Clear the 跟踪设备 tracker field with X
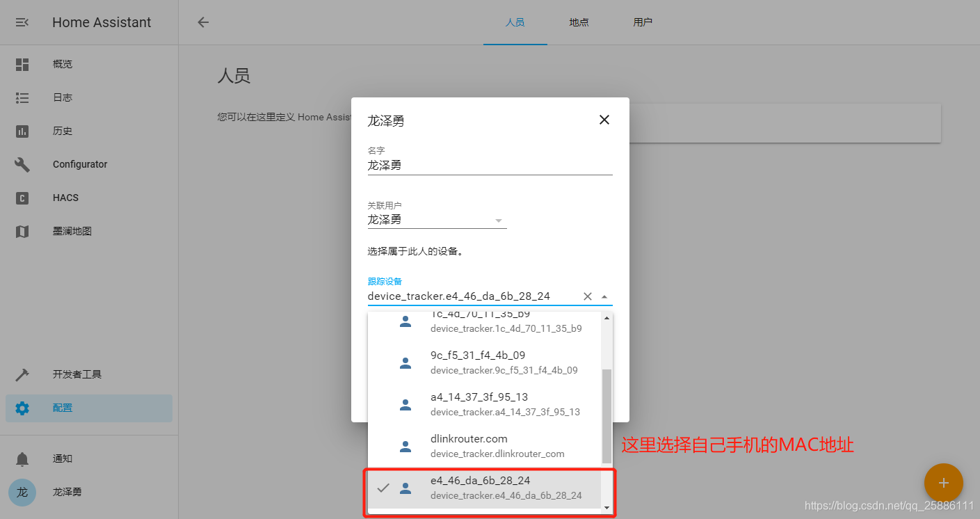Screen dimensions: 980x519 [588, 296]
